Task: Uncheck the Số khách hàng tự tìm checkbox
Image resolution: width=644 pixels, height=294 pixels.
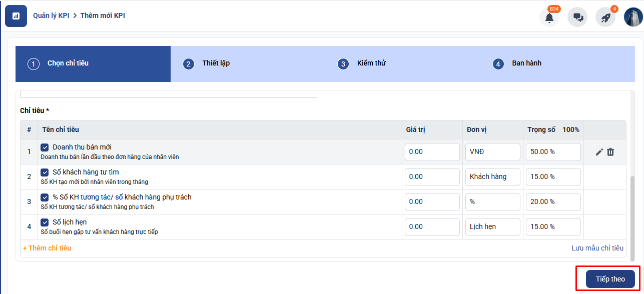Action: click(45, 172)
